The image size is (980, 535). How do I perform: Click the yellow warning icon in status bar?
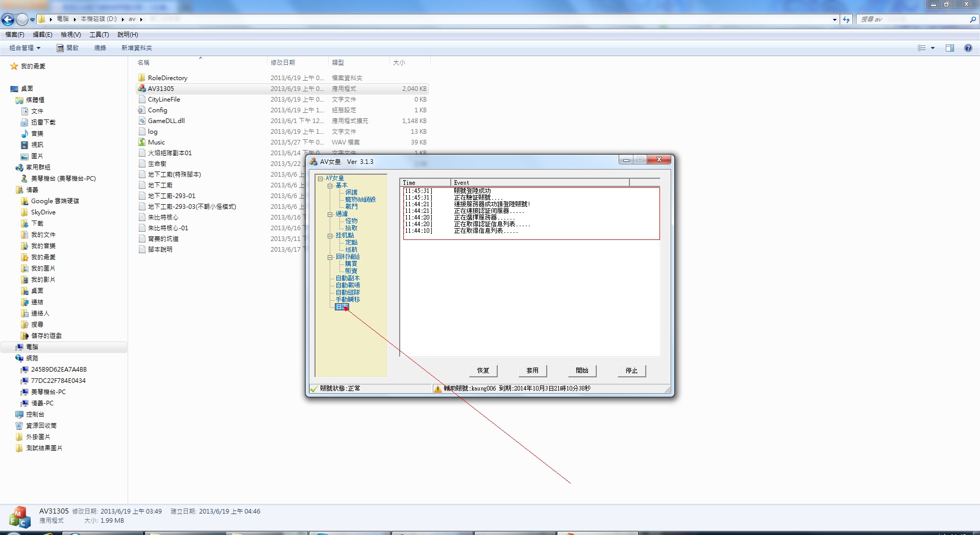point(437,389)
